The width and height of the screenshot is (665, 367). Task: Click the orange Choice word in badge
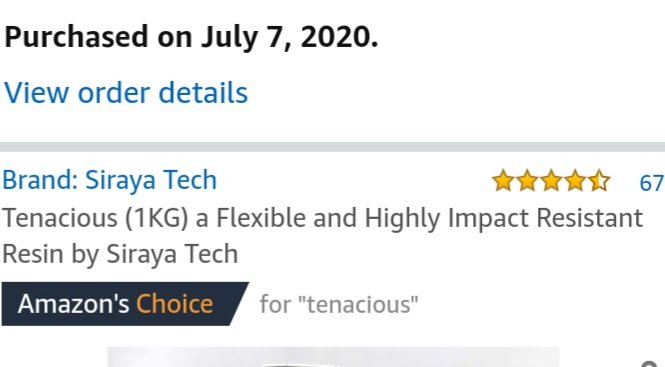click(x=175, y=304)
